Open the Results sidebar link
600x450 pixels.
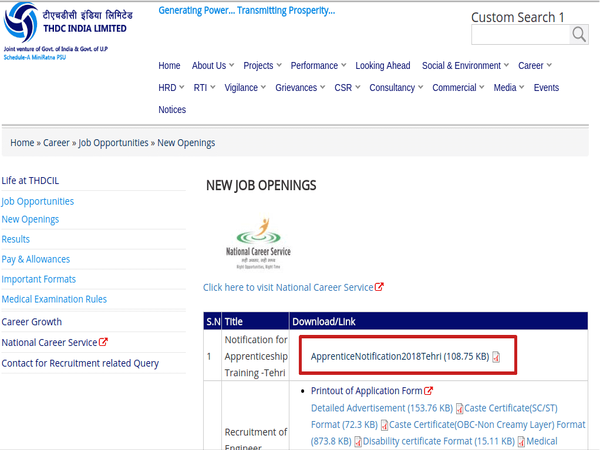(16, 239)
